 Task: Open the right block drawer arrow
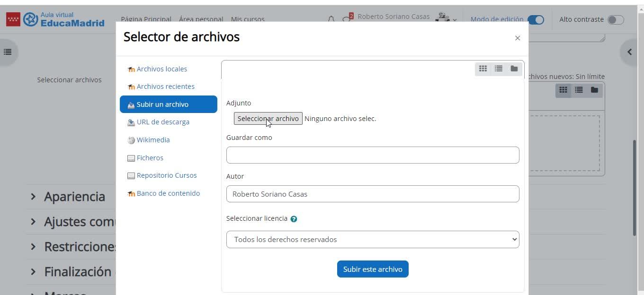(629, 52)
